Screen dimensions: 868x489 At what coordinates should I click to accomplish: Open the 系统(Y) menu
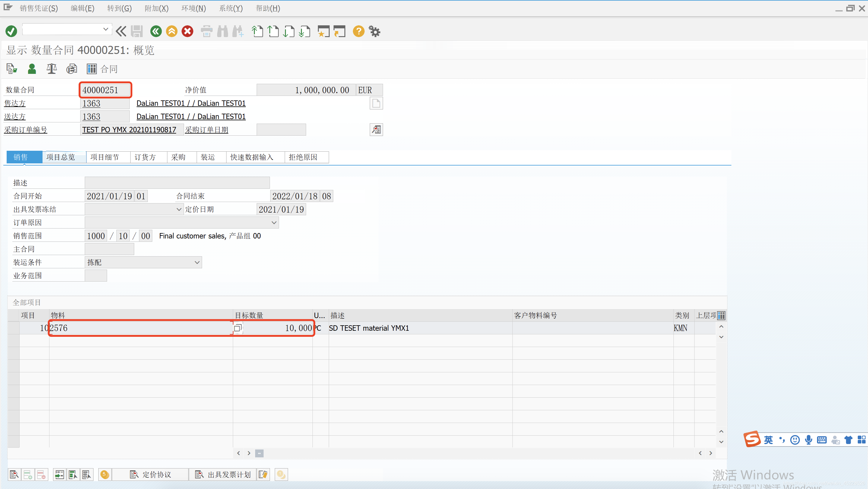231,8
